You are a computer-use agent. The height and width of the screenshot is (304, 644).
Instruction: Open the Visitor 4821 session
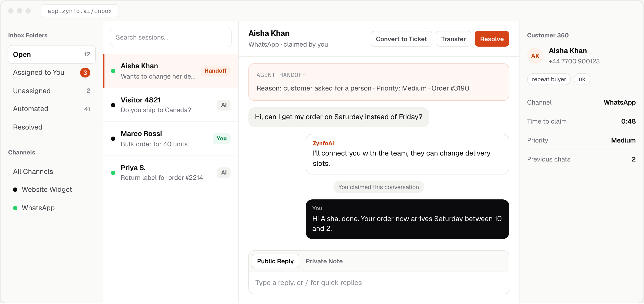coord(171,105)
